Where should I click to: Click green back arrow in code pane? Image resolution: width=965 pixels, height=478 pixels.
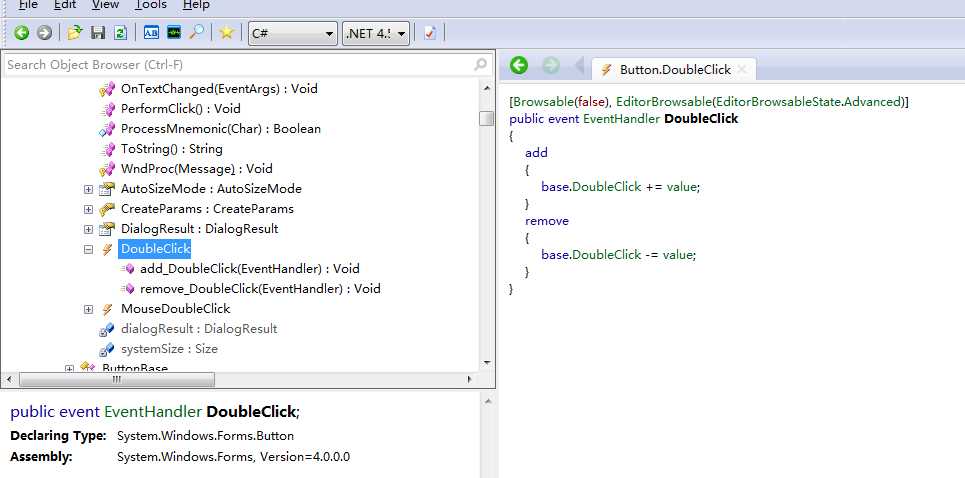point(519,65)
